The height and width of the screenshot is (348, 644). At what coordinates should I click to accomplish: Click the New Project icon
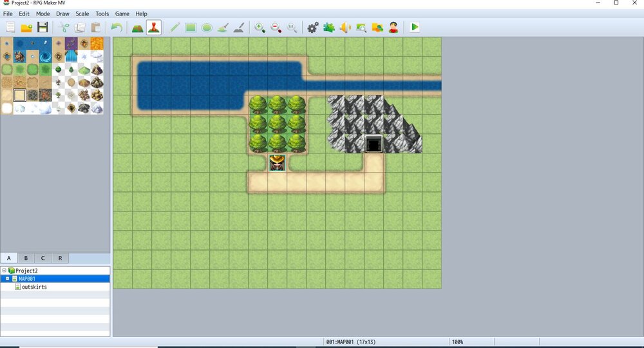click(x=10, y=28)
